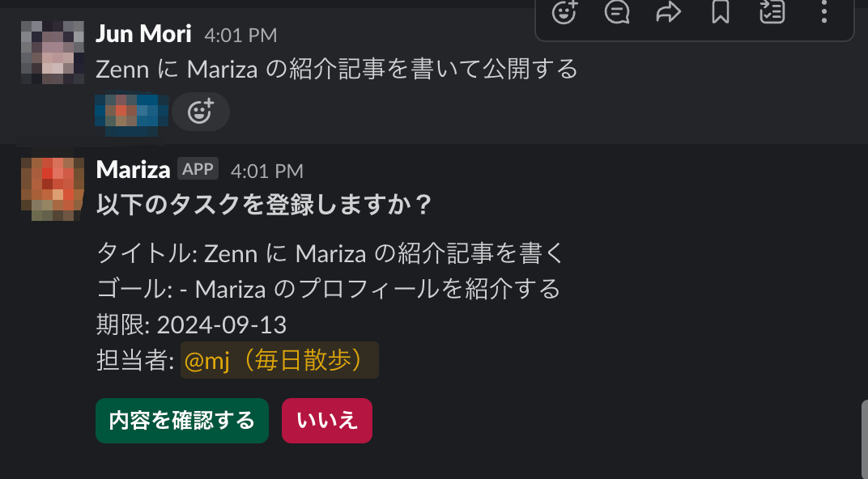
Task: Click the add-reaction smiley below Jun Mori's message
Action: point(200,112)
